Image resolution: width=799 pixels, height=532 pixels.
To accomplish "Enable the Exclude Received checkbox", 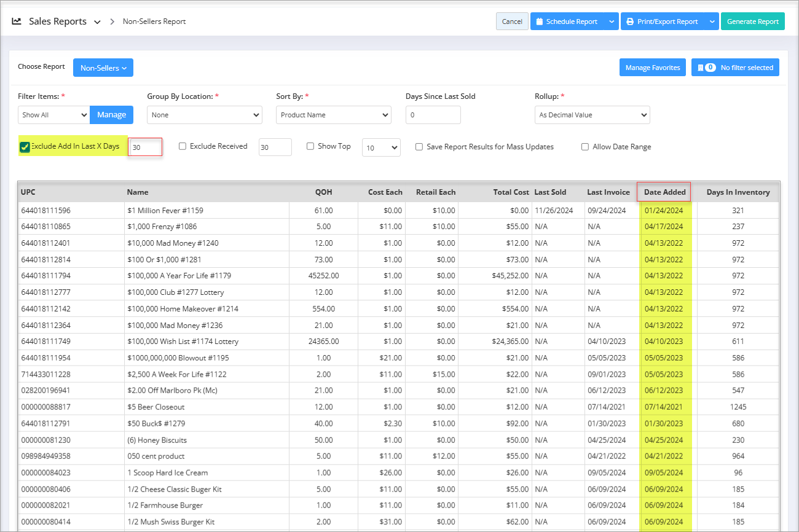I will (x=183, y=146).
